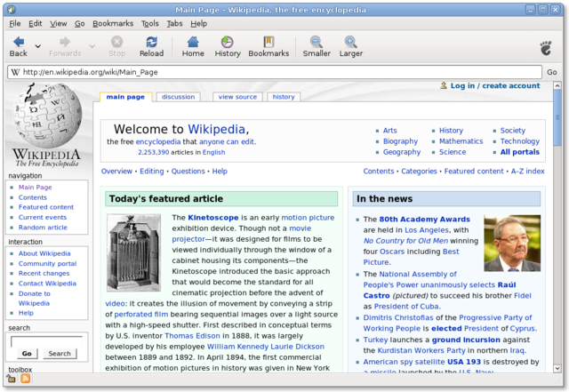Open the Forwards history dropdown arrow
Image resolution: width=569 pixels, height=392 pixels.
[92, 46]
